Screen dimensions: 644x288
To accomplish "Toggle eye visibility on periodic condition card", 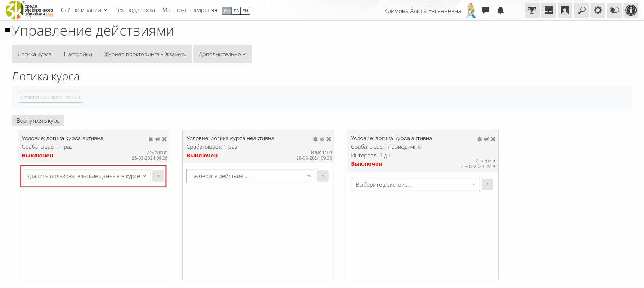I will 486,139.
